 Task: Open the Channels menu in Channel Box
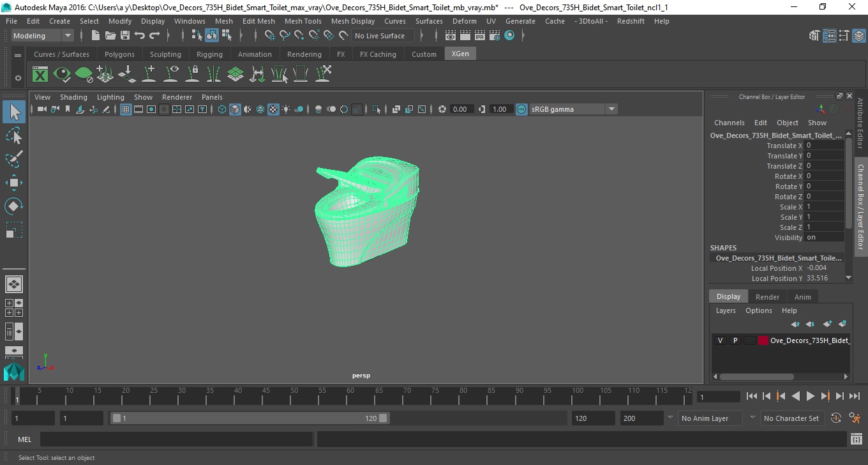[729, 123]
